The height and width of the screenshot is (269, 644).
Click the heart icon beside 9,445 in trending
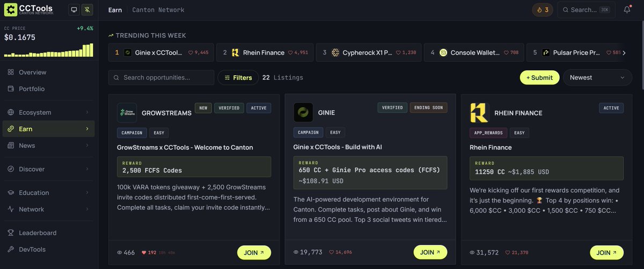point(191,53)
